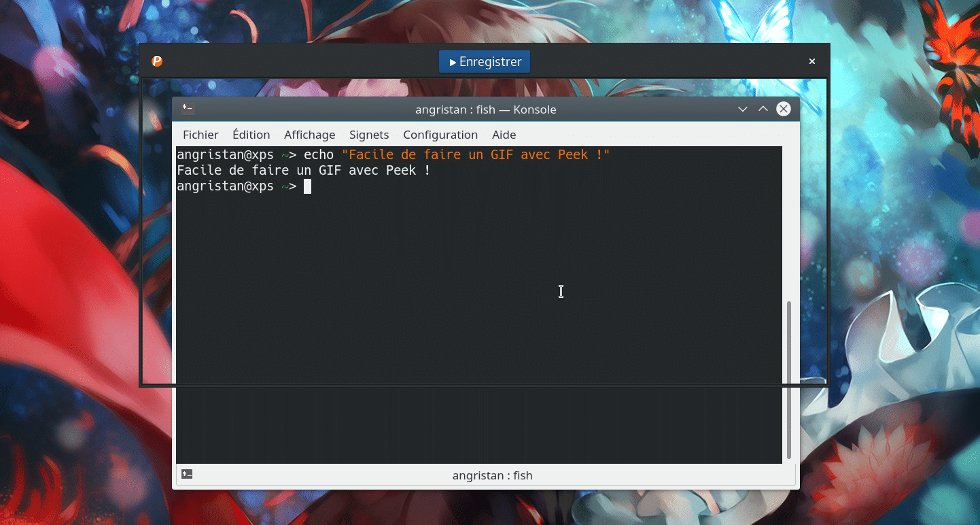Screen dimensions: 980x525
Task: Open the Affichage menu
Action: [x=309, y=135]
